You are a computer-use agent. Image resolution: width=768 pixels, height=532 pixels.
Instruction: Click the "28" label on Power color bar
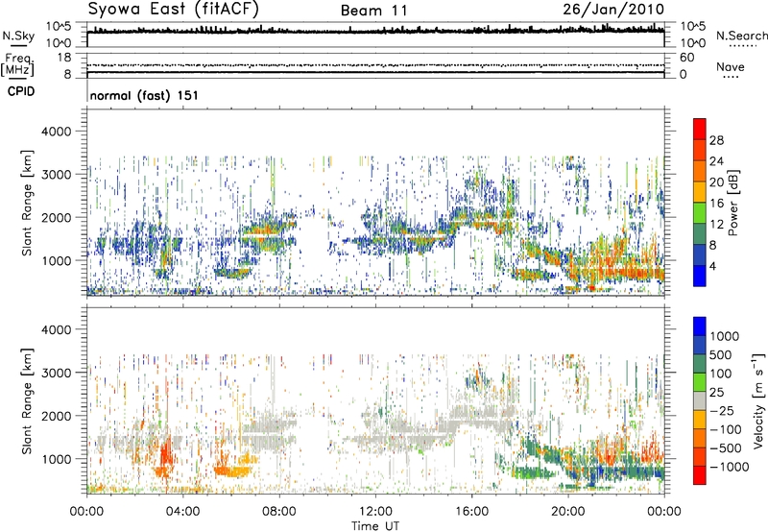[716, 140]
